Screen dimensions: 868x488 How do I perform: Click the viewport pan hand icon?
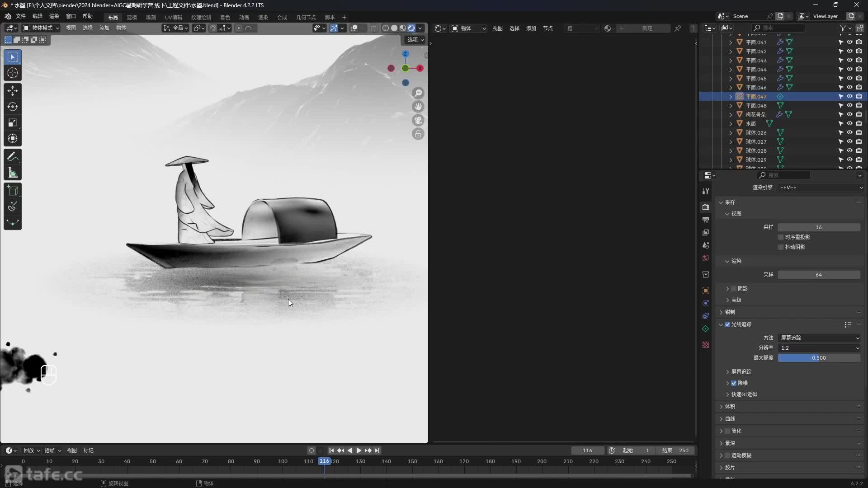418,107
